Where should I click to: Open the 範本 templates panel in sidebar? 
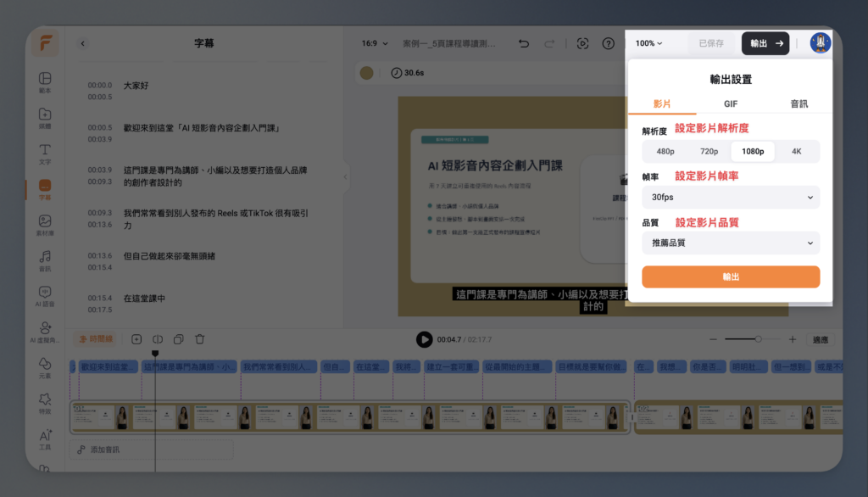(x=45, y=82)
